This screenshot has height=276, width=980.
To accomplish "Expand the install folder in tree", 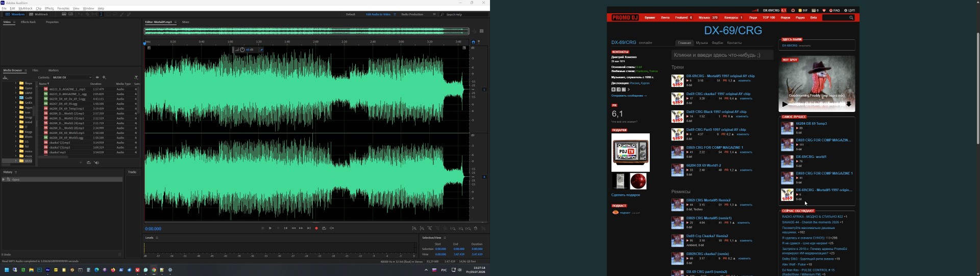I will click(x=15, y=122).
